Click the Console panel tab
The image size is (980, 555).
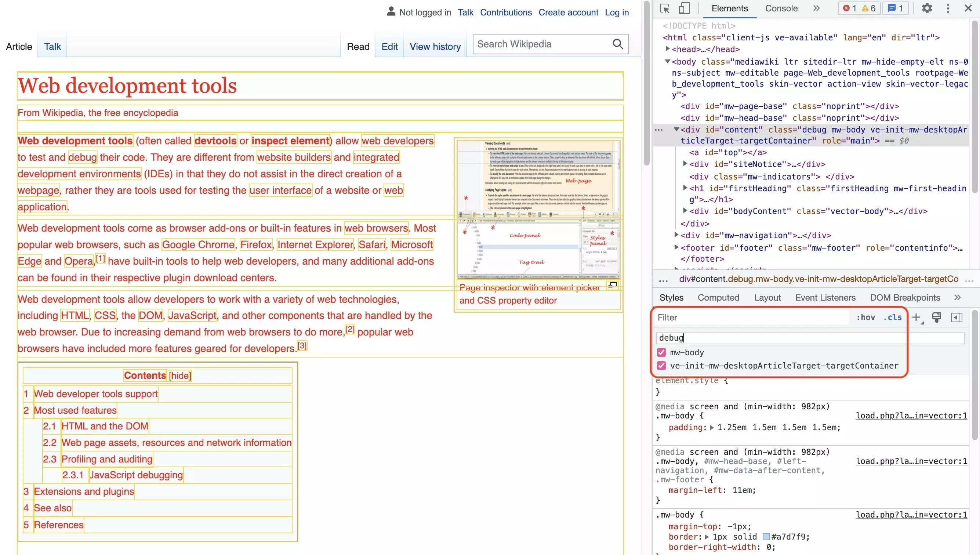point(781,8)
